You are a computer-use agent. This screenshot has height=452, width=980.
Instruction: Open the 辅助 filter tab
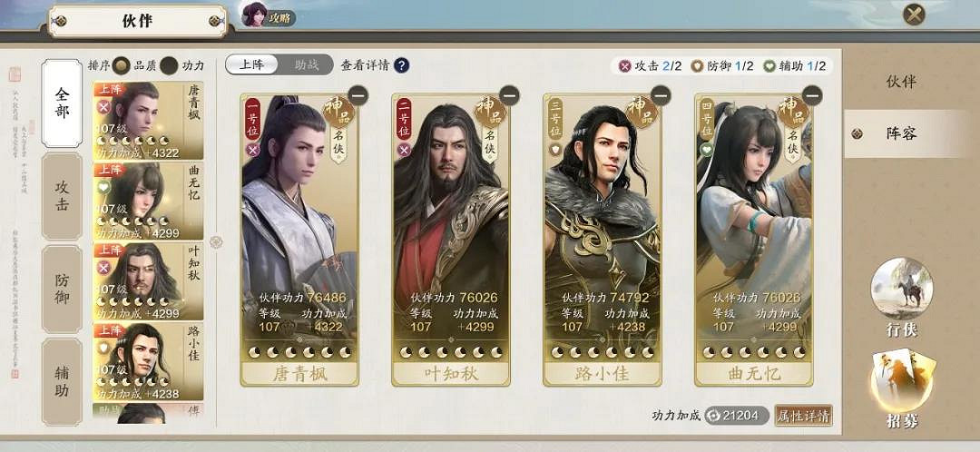(x=62, y=381)
